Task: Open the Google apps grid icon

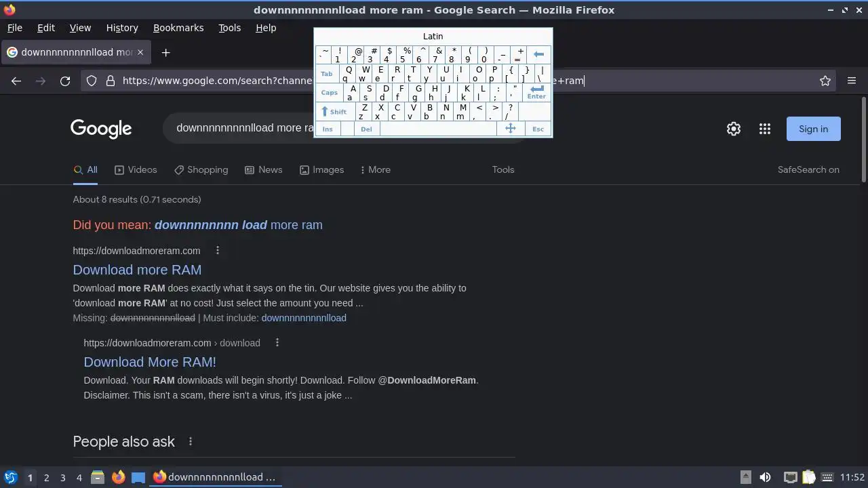Action: point(765,129)
